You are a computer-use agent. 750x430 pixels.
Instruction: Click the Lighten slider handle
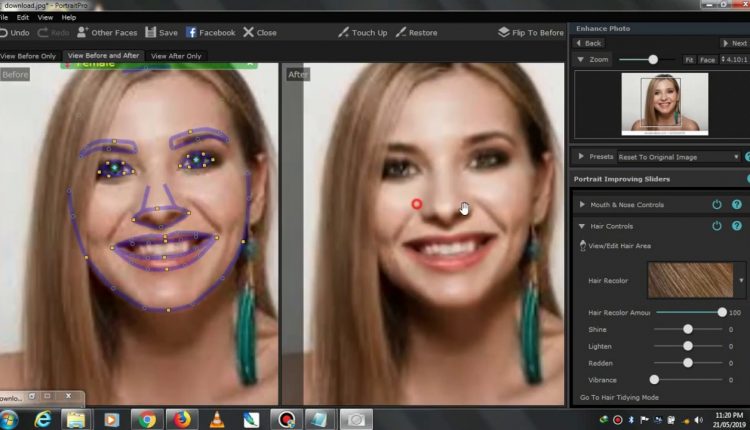point(688,346)
